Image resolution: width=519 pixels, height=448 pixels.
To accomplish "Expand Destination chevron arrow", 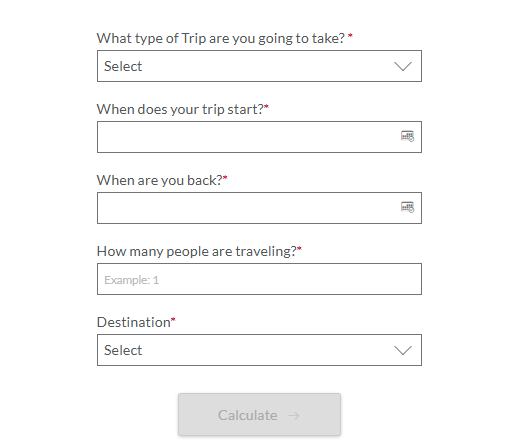I will [x=403, y=350].
